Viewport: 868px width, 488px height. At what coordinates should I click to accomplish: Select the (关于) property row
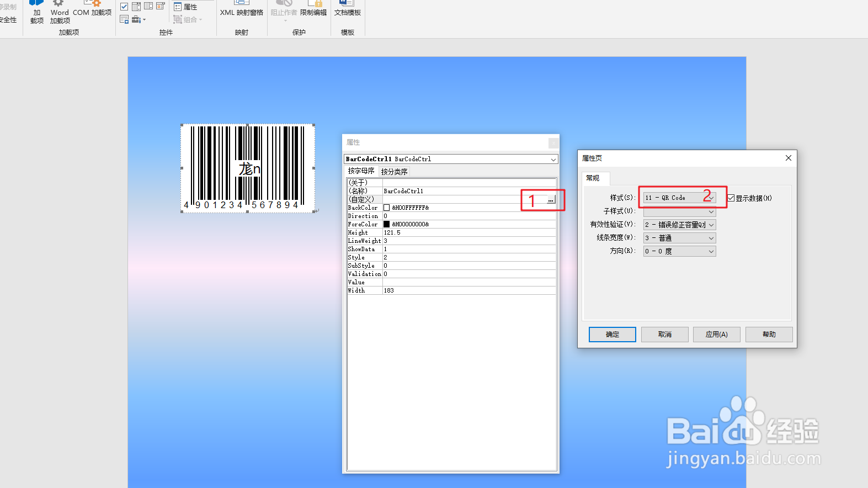pos(451,183)
